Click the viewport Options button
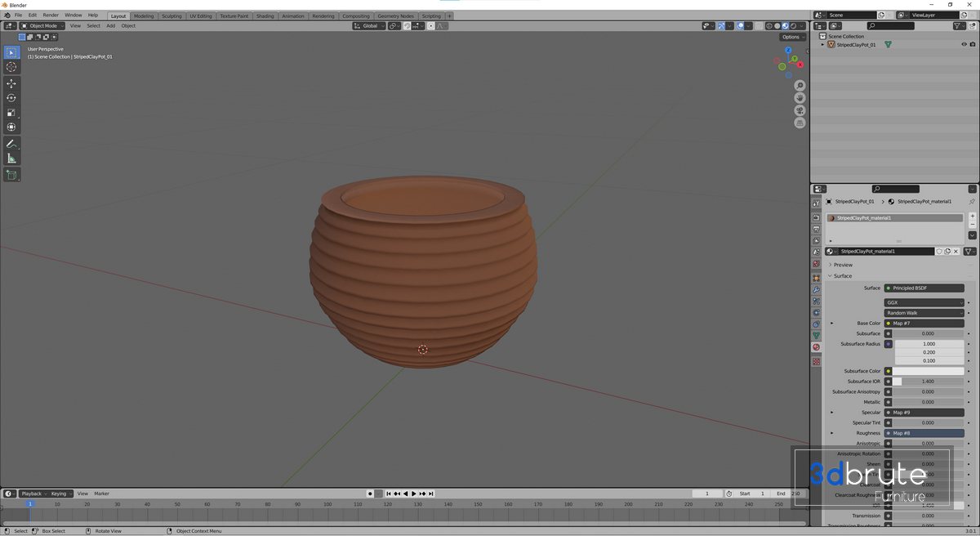Screen dimensions: 980x536 point(791,37)
